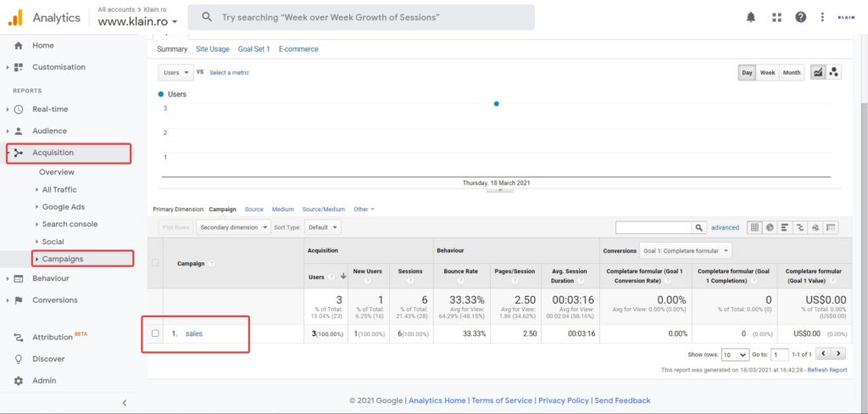868x414 pixels.
Task: Click the Google Analytics logo
Action: click(x=15, y=18)
